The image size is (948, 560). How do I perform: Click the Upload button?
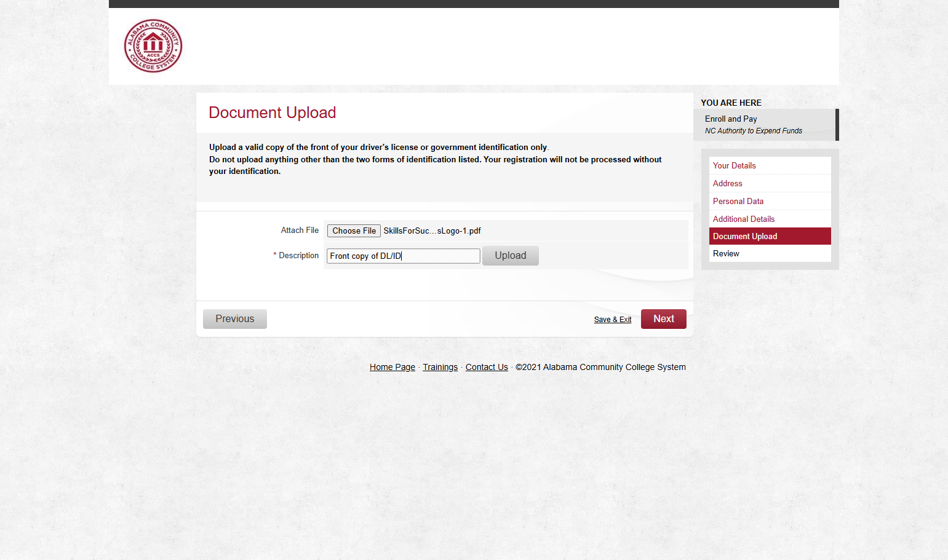tap(510, 256)
